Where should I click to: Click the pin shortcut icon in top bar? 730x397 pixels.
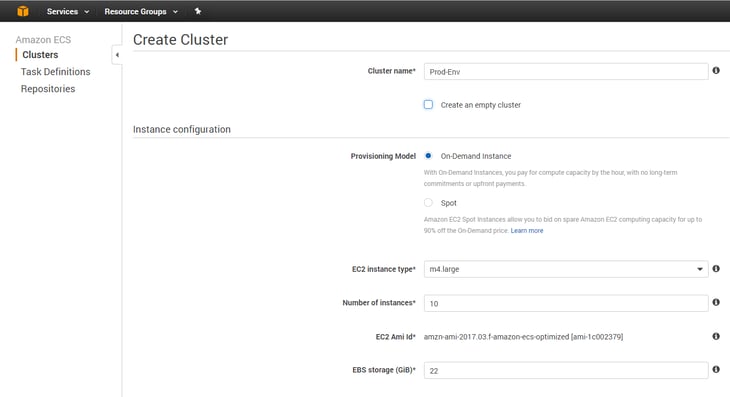[x=198, y=11]
